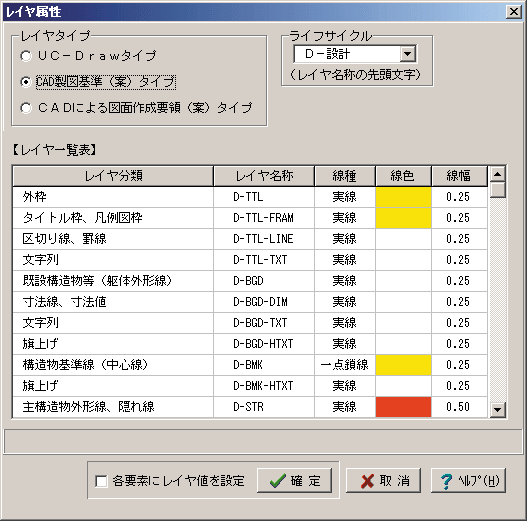Click the yellow swatch for D-BMK row
This screenshot has width=527, height=521.
[x=403, y=365]
